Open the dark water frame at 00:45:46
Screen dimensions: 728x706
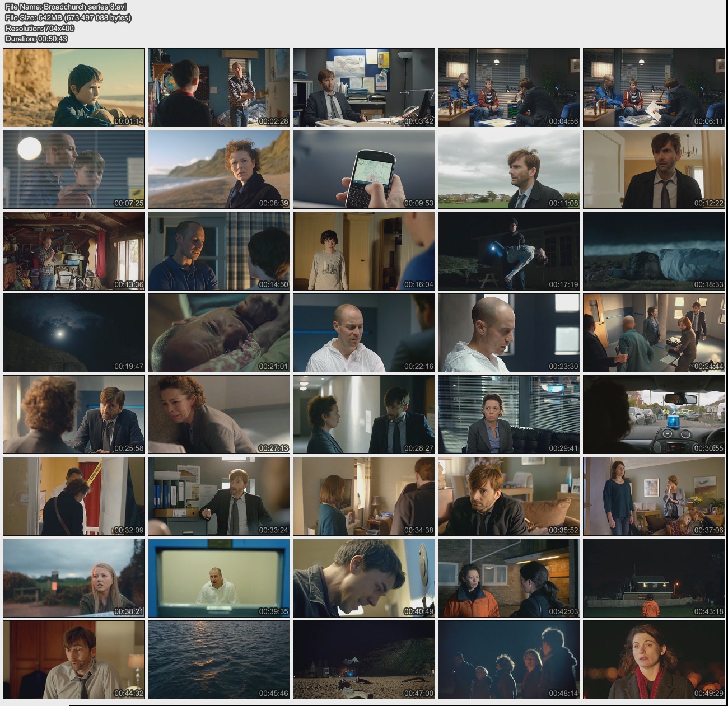[x=219, y=660]
